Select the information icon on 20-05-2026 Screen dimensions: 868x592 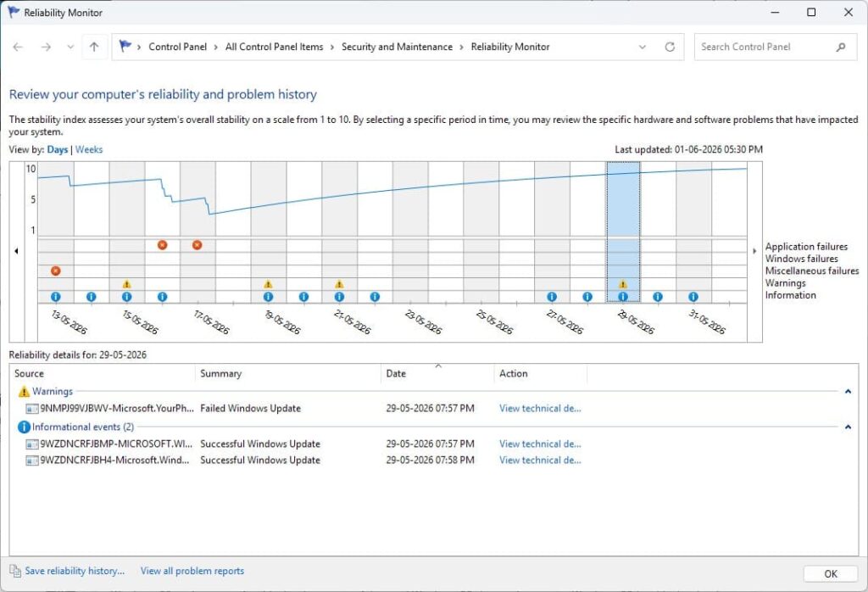(304, 297)
